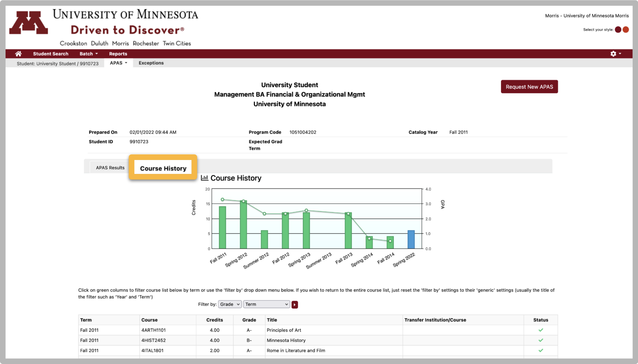Click the Program Code value 1051004202
638x364 pixels.
click(x=303, y=132)
